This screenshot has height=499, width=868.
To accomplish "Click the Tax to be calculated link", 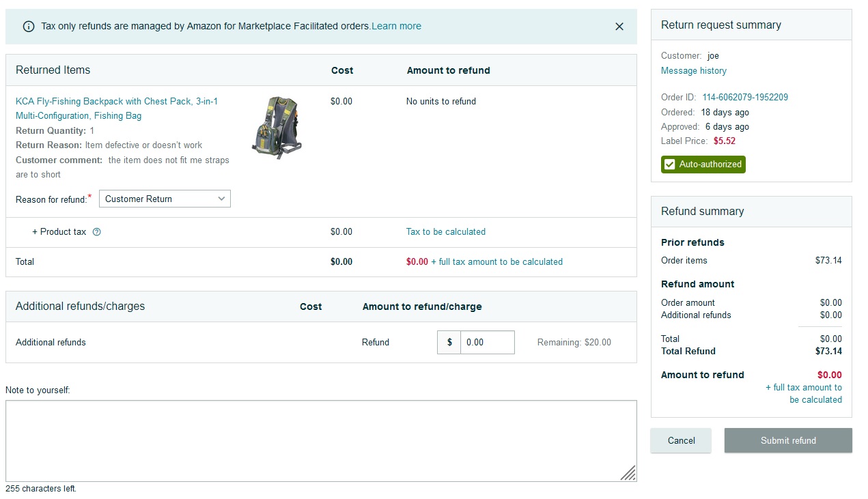I will (445, 232).
